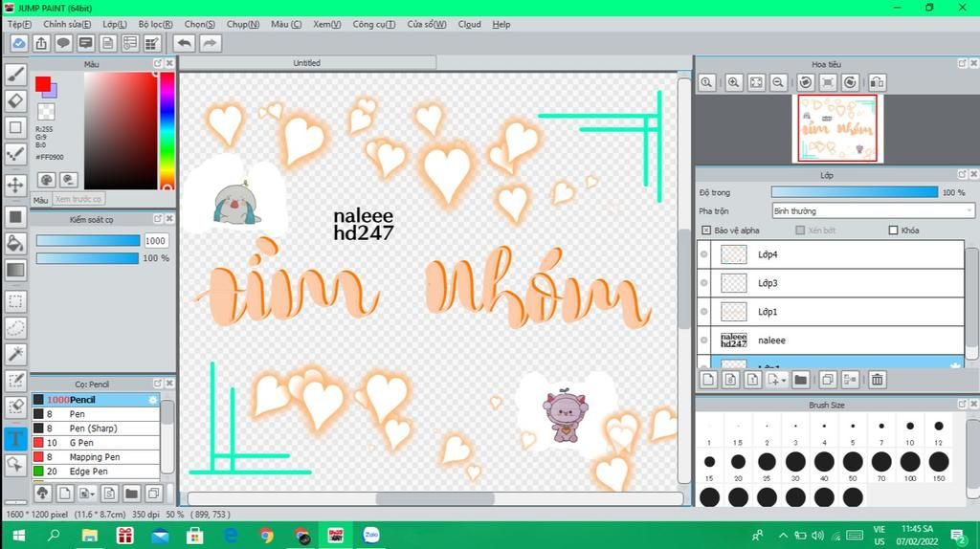Select the rectangular selection tool
980x549 pixels.
(15, 301)
